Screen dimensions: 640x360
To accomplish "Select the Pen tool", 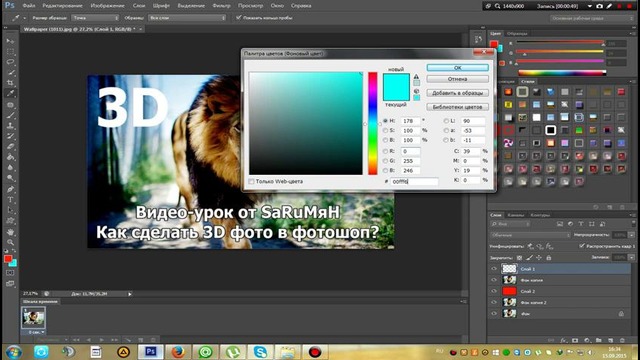I will 10,189.
